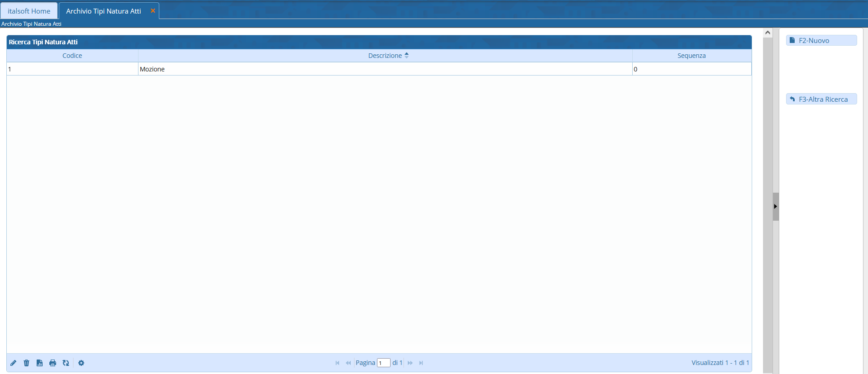Click the pencil edit icon

(x=14, y=363)
